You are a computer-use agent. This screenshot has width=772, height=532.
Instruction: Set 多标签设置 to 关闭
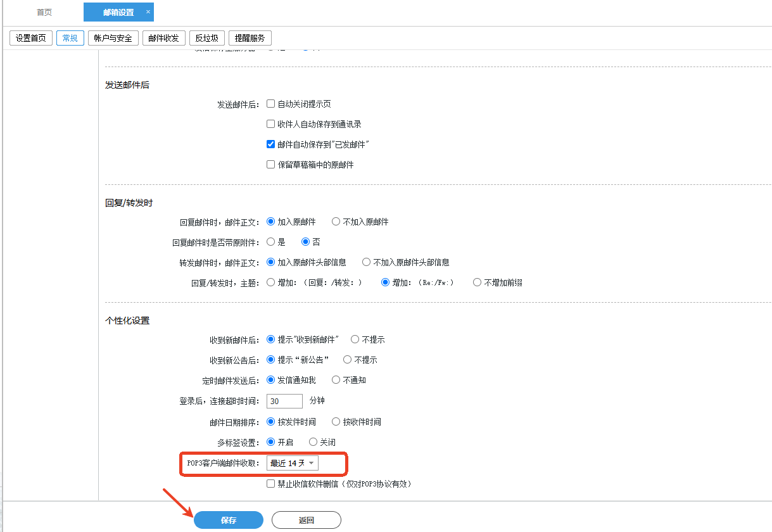tap(313, 442)
